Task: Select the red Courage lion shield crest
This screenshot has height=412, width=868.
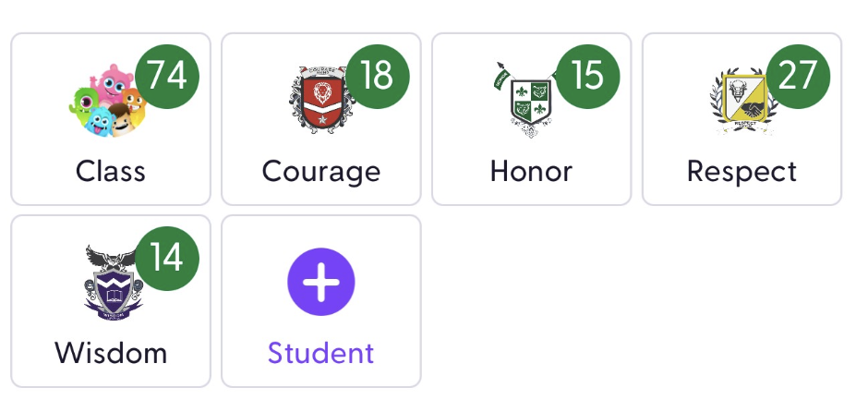Action: [321, 101]
